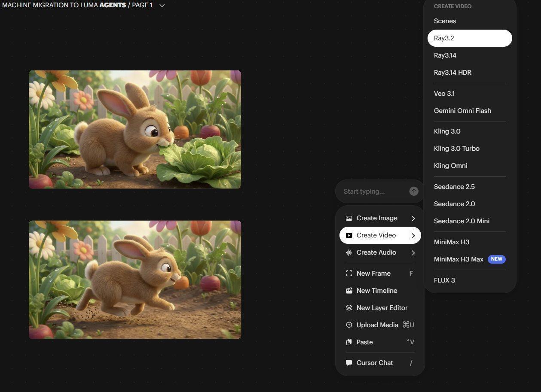Click the Create Image picture icon

pyautogui.click(x=349, y=218)
